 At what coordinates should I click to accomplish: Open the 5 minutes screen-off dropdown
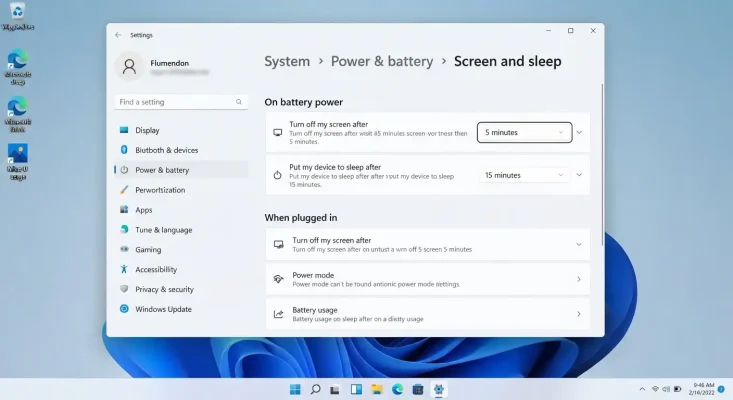point(524,133)
